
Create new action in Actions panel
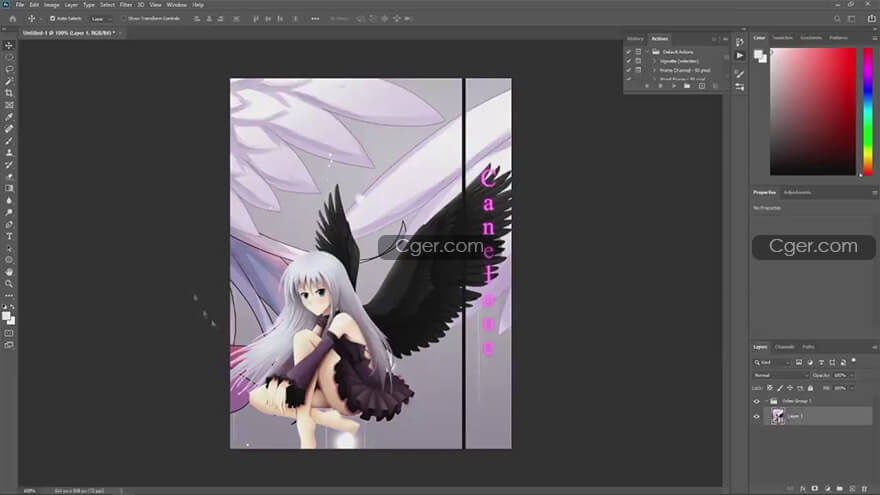click(702, 86)
